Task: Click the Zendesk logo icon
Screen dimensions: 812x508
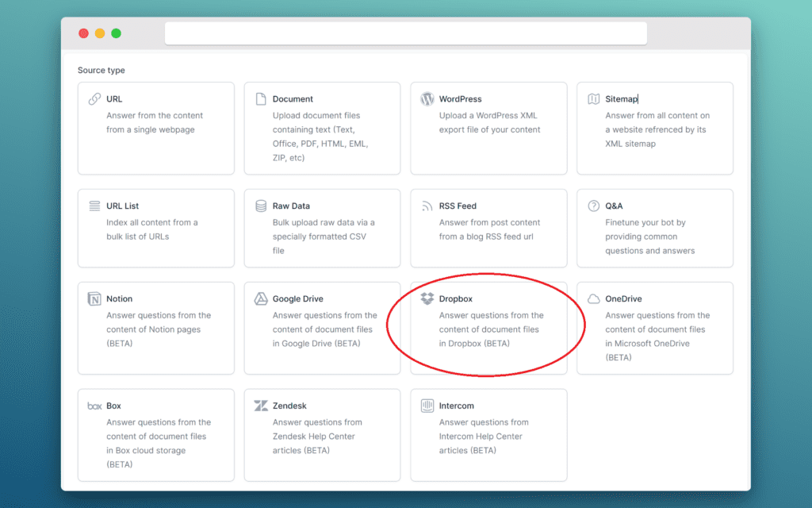Action: pos(261,406)
